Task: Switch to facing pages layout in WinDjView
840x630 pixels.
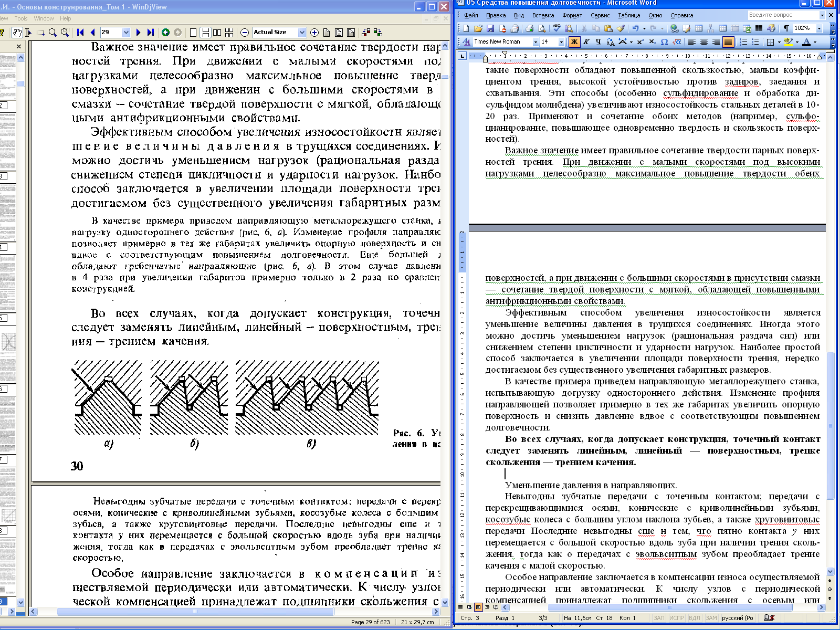Action: 217,33
